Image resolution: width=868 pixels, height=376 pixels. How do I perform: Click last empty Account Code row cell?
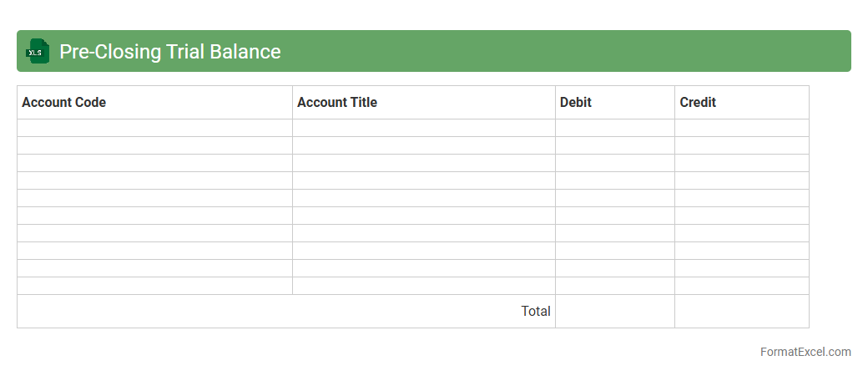click(x=154, y=286)
